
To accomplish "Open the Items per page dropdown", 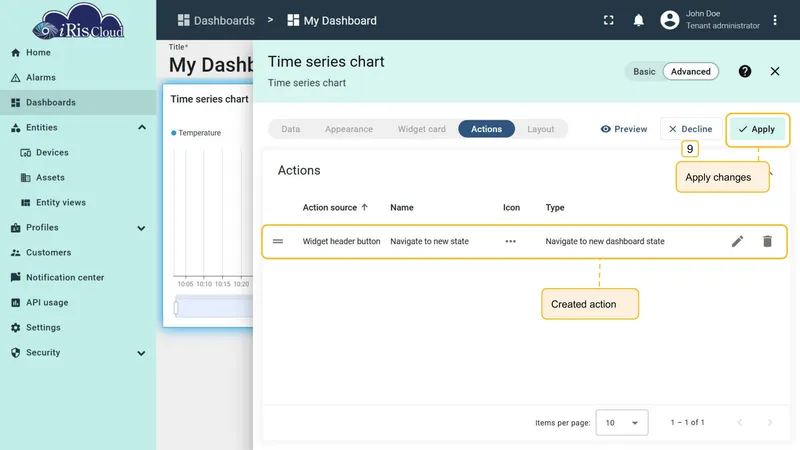I will tap(622, 422).
